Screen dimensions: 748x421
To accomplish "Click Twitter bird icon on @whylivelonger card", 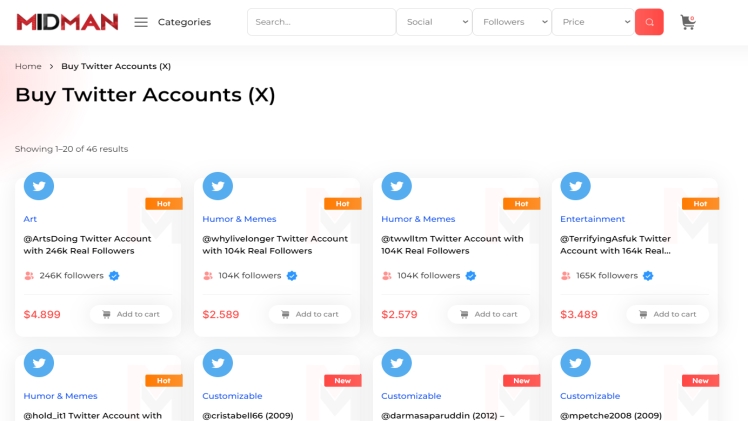I will (218, 186).
